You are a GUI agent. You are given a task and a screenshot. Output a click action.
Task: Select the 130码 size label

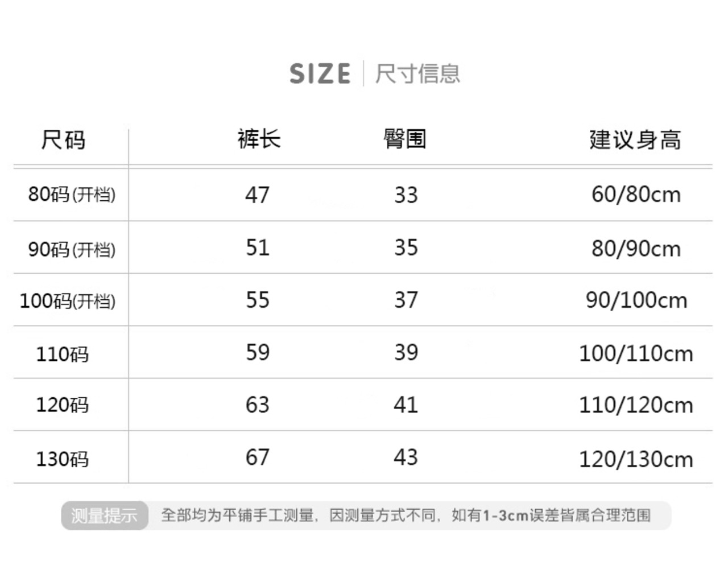coord(63,459)
